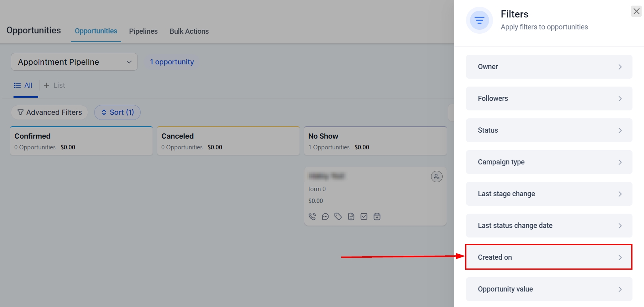Expand the Campaign type filter
The width and height of the screenshot is (644, 307).
pyautogui.click(x=549, y=162)
